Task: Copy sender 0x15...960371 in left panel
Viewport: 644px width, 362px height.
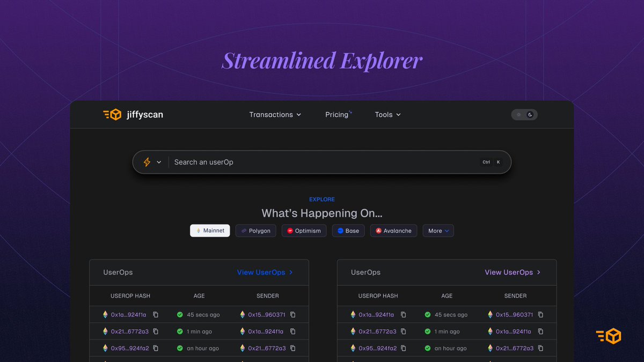Action: coord(293,315)
